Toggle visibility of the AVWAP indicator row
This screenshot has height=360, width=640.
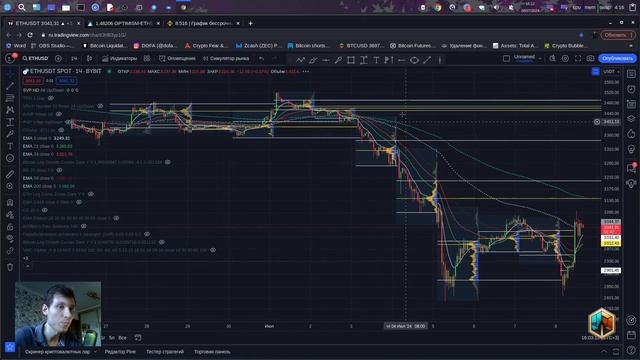[58, 114]
